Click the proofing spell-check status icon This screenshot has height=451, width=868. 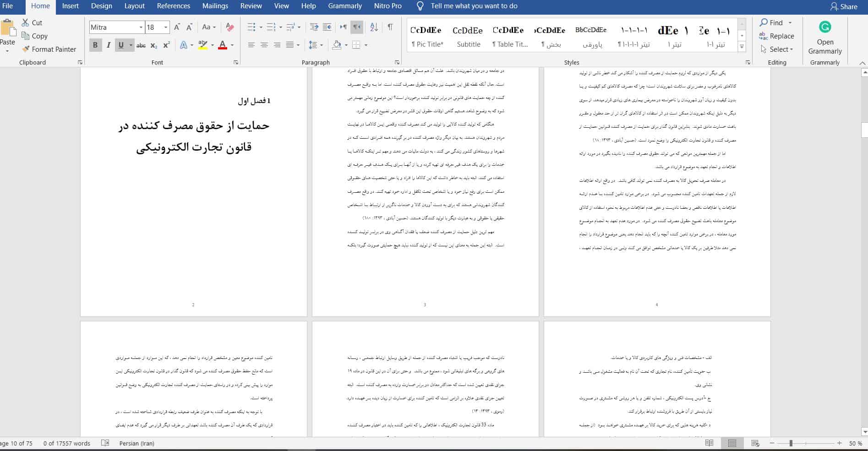click(105, 443)
